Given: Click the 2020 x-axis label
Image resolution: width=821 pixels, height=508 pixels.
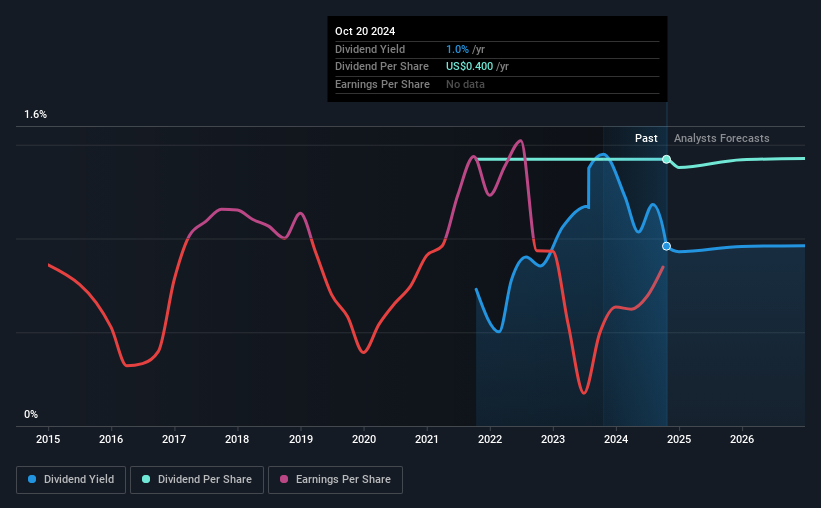Looking at the screenshot, I should [x=364, y=439].
